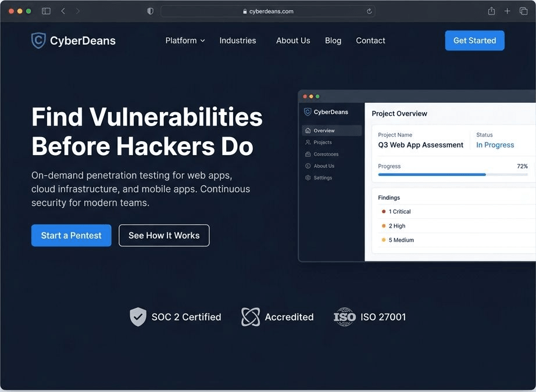Click the ISO globe logo icon

click(345, 317)
